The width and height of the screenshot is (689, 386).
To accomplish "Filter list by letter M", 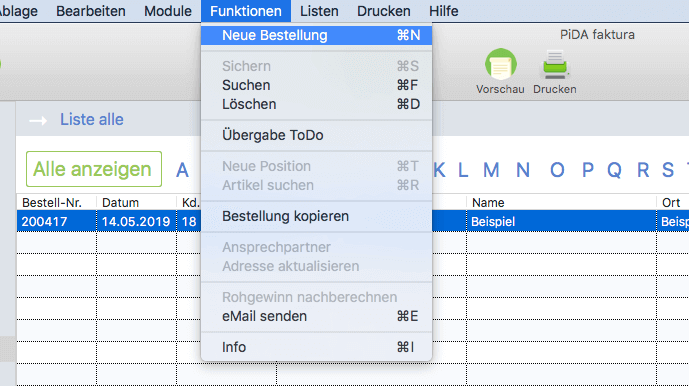I will pyautogui.click(x=491, y=170).
